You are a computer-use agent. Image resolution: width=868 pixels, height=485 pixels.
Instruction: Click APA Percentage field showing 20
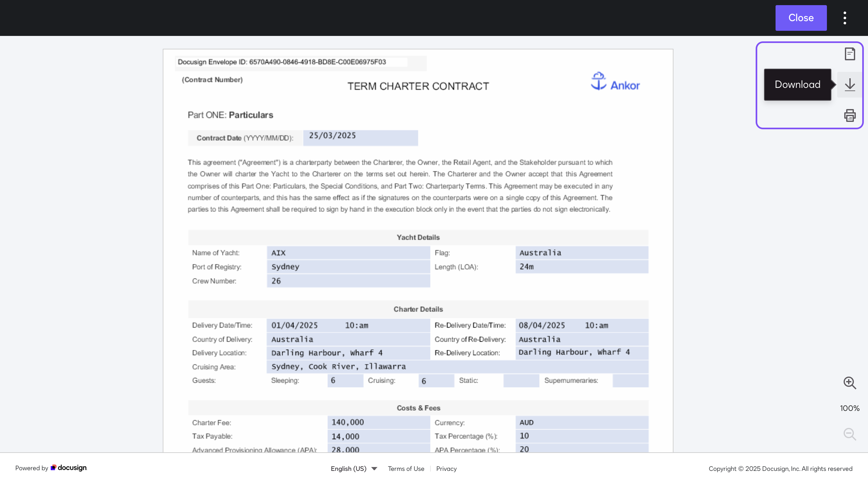tap(582, 448)
